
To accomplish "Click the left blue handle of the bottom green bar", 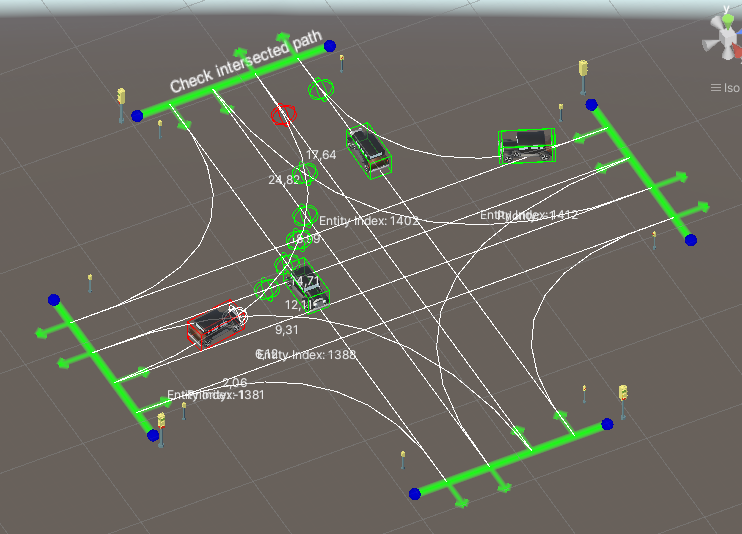I will pyautogui.click(x=415, y=494).
